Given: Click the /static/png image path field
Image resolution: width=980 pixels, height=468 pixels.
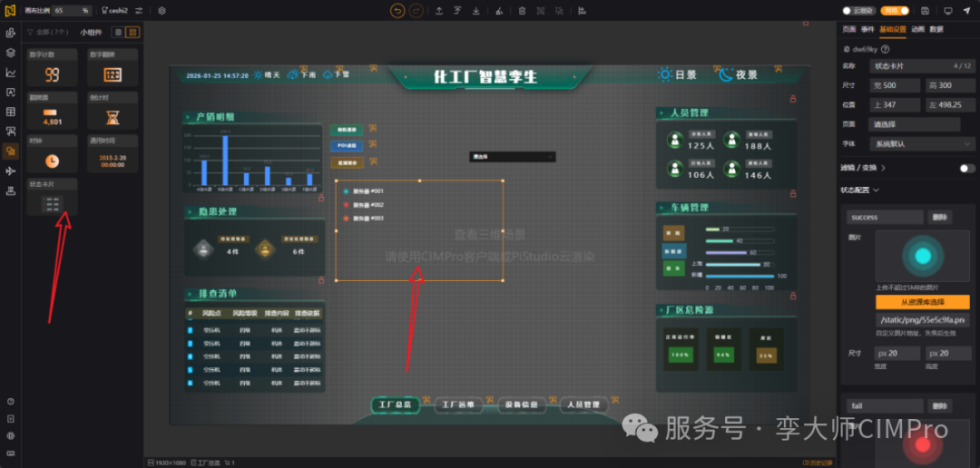Looking at the screenshot, I should coord(923,320).
